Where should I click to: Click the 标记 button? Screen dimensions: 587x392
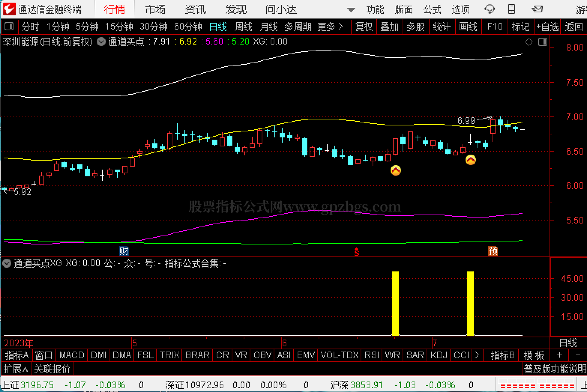pyautogui.click(x=521, y=27)
